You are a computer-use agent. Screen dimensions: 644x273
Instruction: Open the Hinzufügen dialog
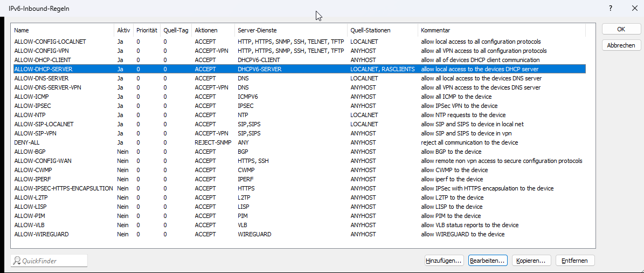pyautogui.click(x=444, y=261)
